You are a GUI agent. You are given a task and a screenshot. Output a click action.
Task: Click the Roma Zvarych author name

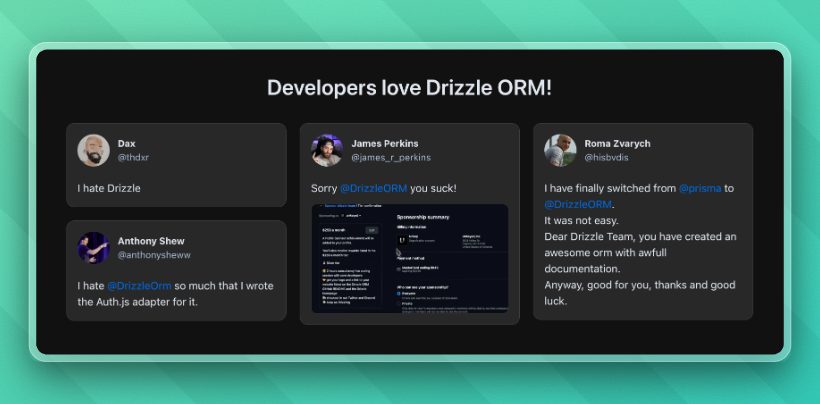[x=617, y=143]
